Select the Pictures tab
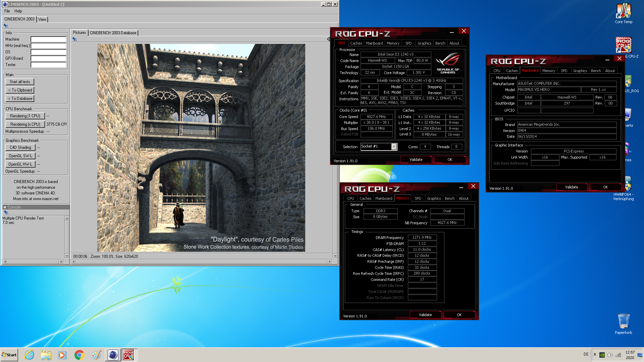Screen dimensions: 644x362 pos(79,33)
